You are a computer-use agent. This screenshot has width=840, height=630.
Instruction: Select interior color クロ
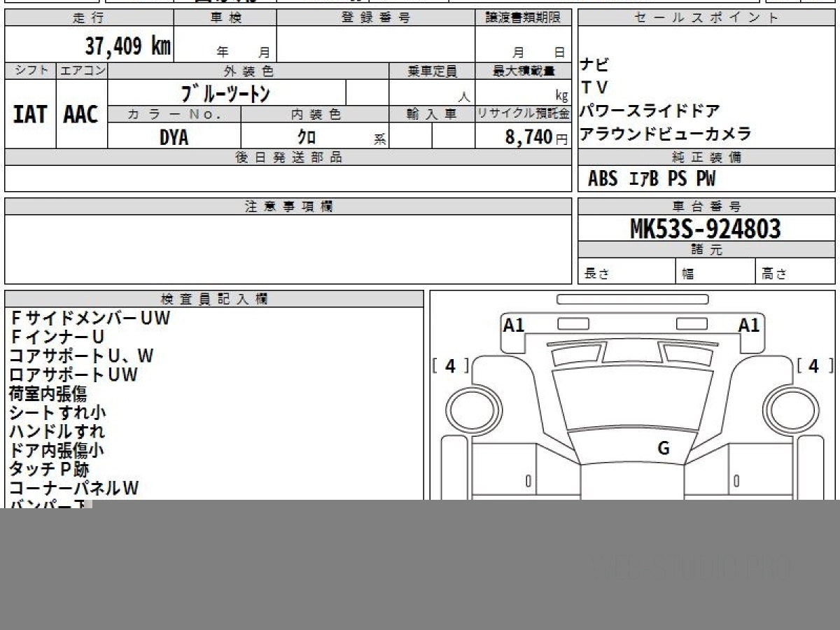(307, 138)
